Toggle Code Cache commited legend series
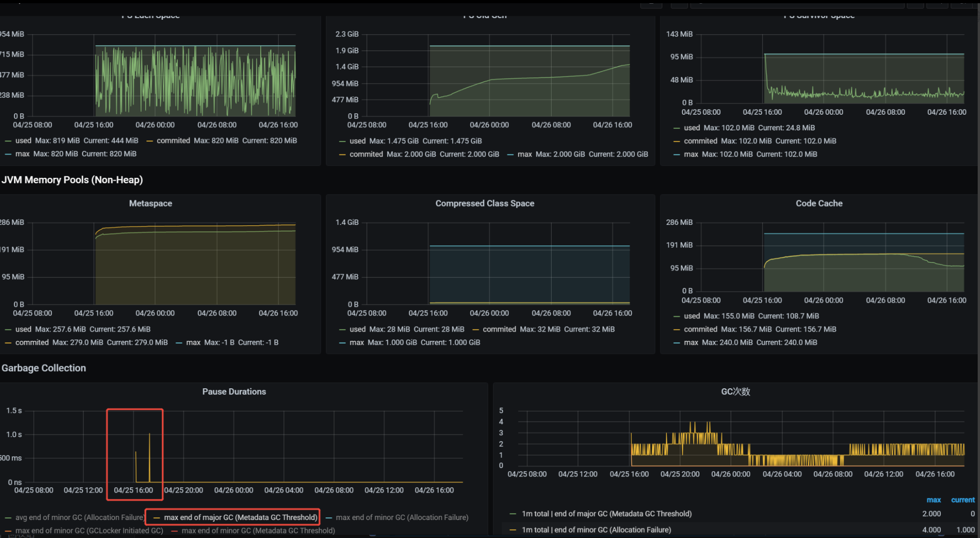This screenshot has height=538, width=980. click(x=700, y=329)
